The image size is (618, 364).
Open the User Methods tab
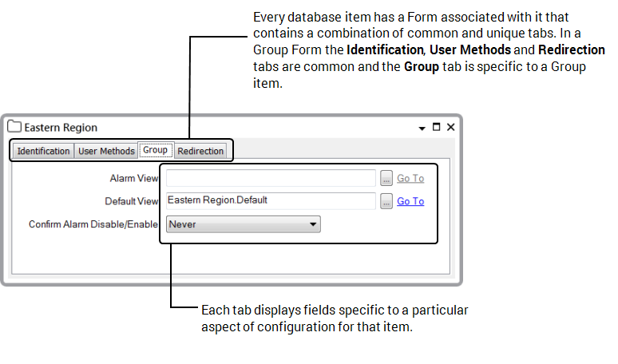tap(106, 151)
